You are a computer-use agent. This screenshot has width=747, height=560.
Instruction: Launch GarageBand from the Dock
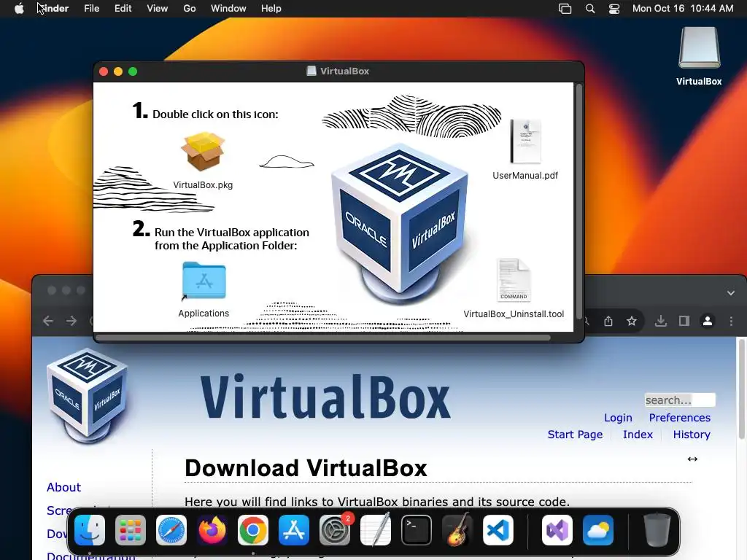coord(457,530)
